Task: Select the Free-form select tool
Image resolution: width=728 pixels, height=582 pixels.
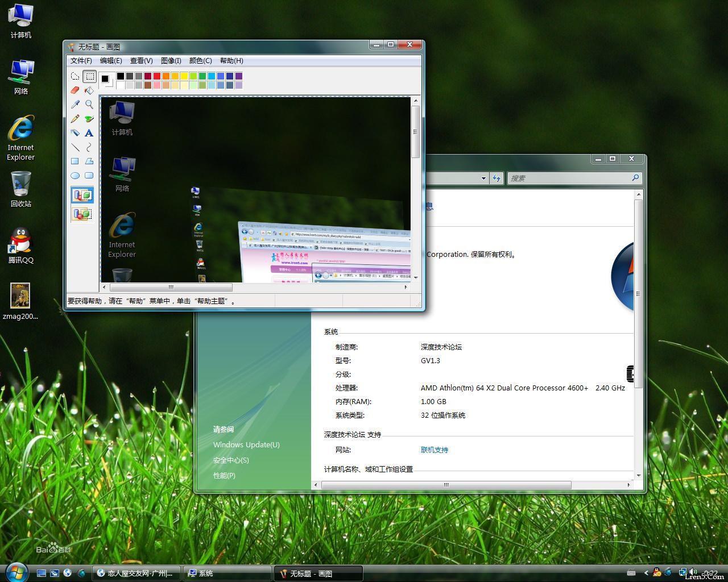Action: [75, 76]
